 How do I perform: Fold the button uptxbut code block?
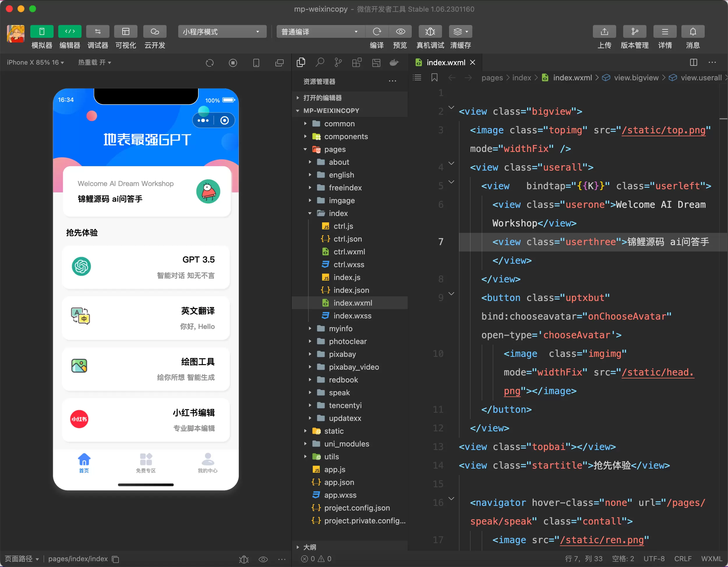pyautogui.click(x=451, y=294)
